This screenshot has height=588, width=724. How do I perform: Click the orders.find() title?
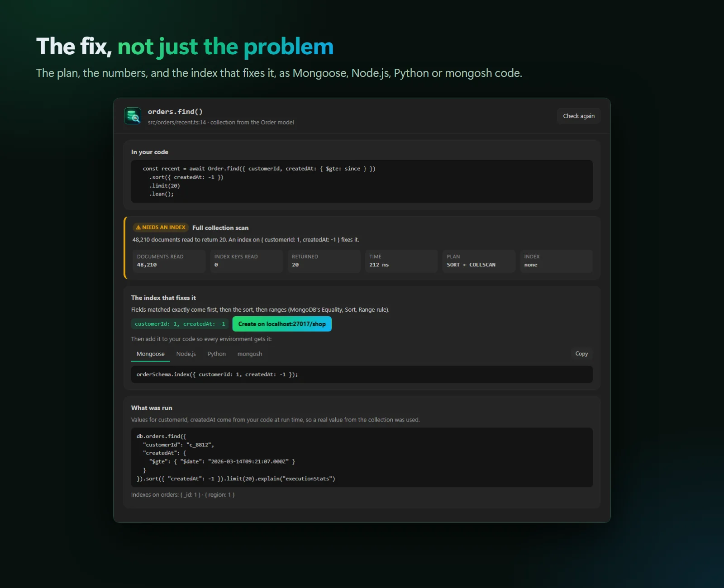coord(175,112)
